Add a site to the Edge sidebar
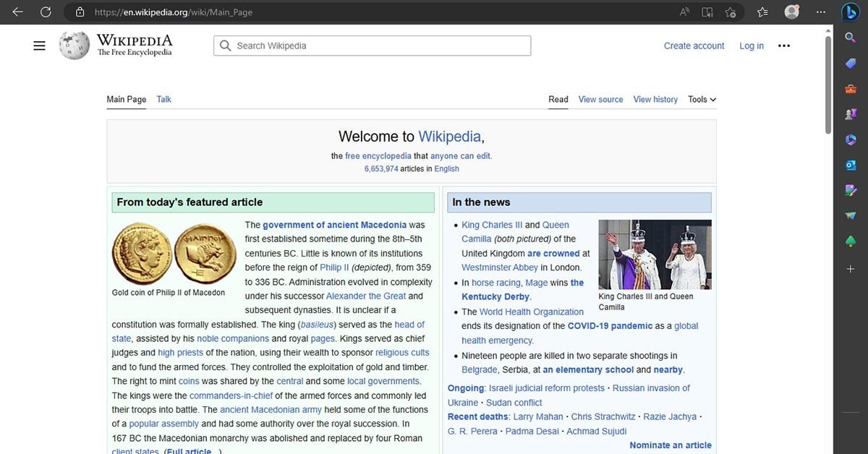The width and height of the screenshot is (868, 454). point(851,268)
